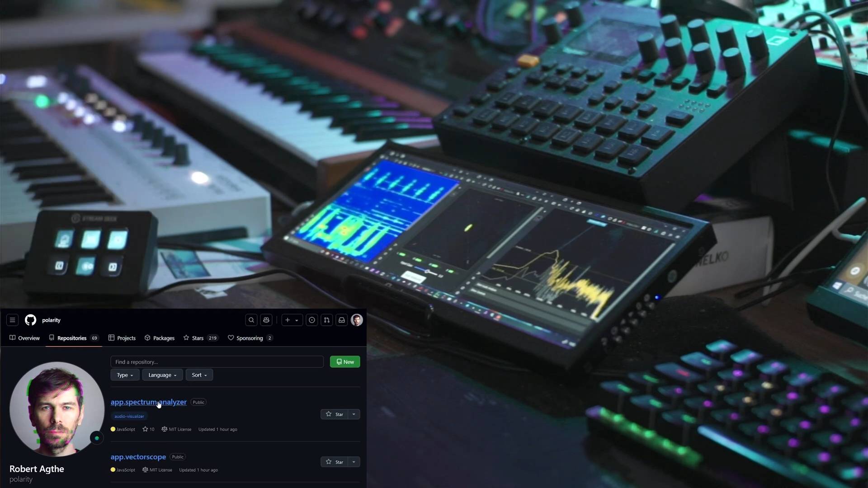Expand the Type filter dropdown
The width and height of the screenshot is (868, 488).
124,375
